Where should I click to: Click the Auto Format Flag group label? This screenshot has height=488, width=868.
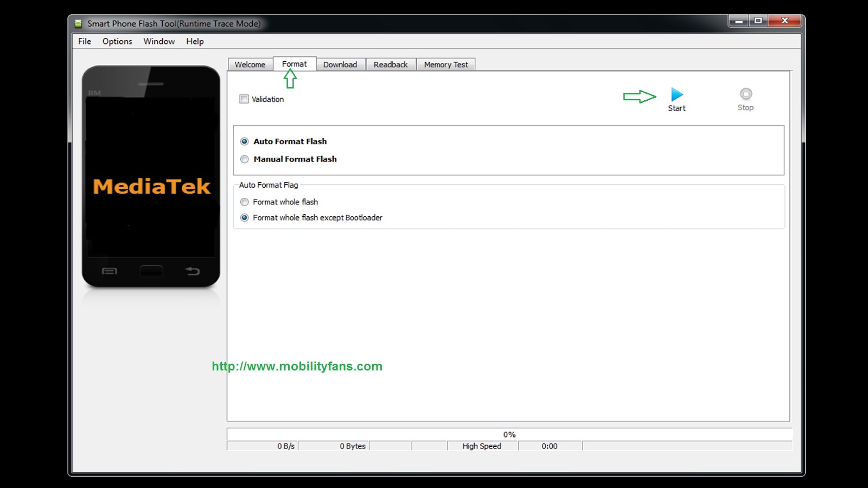pyautogui.click(x=269, y=185)
